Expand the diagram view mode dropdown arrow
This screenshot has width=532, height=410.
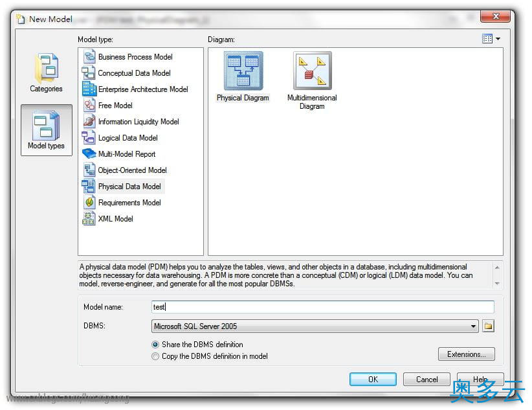tap(498, 39)
